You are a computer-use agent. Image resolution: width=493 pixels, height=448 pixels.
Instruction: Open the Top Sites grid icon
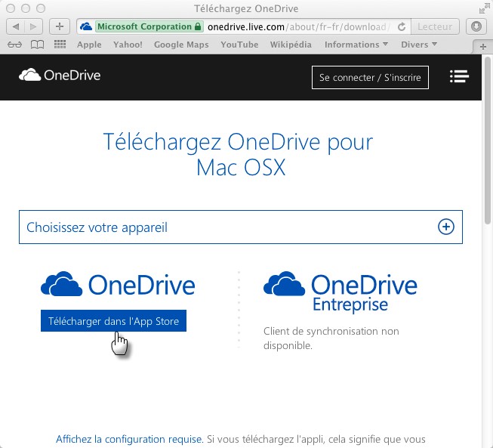click(60, 45)
